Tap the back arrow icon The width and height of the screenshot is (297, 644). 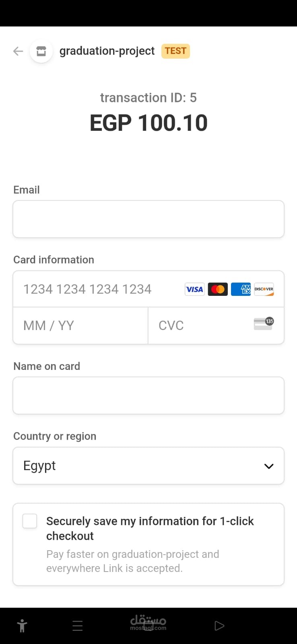click(x=18, y=51)
